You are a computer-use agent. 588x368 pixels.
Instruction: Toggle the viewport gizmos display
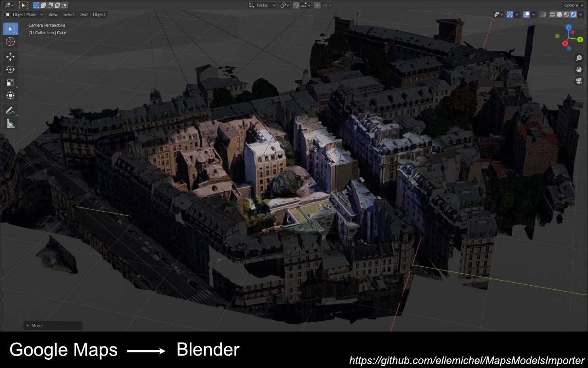[510, 14]
